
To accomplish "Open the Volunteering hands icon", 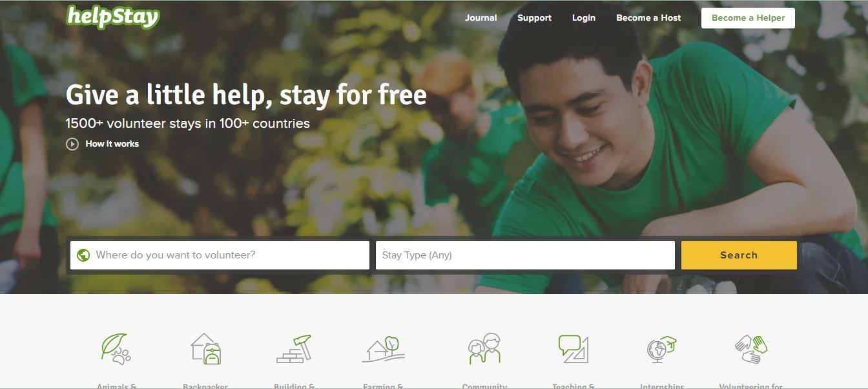I will tap(750, 348).
